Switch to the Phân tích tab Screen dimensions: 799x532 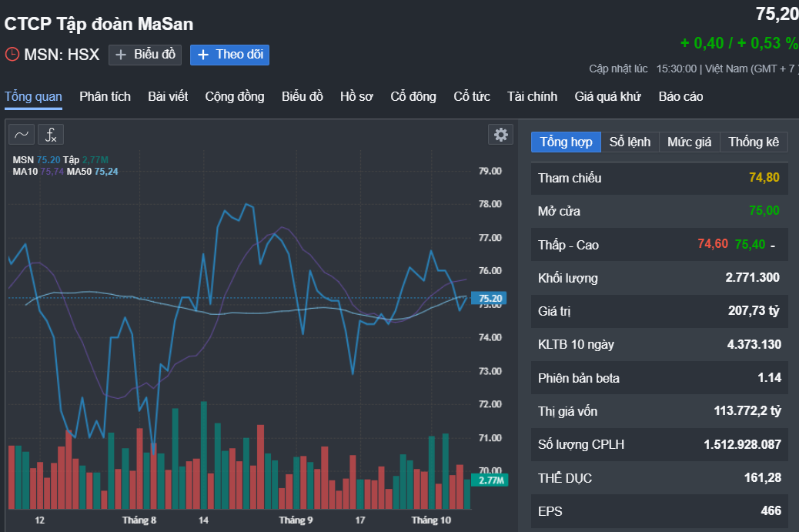tap(105, 96)
